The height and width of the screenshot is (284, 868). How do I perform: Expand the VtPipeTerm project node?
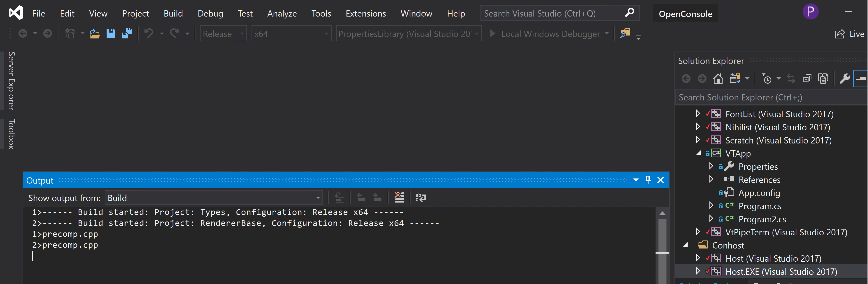(x=698, y=232)
